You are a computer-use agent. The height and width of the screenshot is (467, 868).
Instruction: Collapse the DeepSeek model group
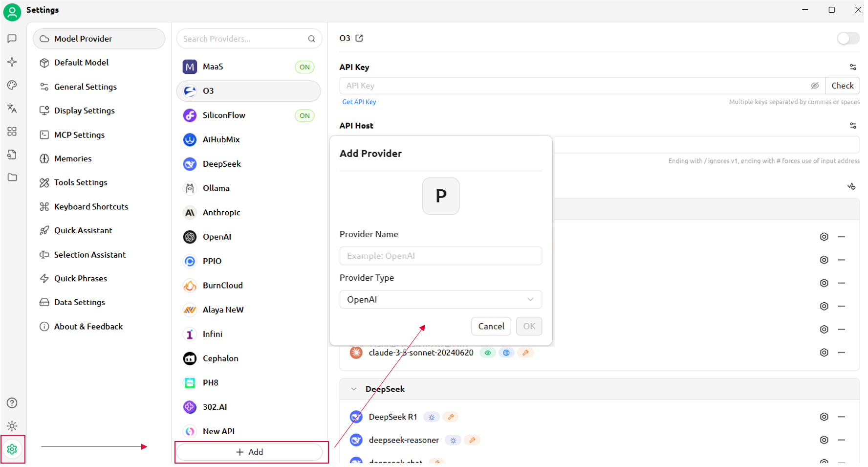point(354,389)
